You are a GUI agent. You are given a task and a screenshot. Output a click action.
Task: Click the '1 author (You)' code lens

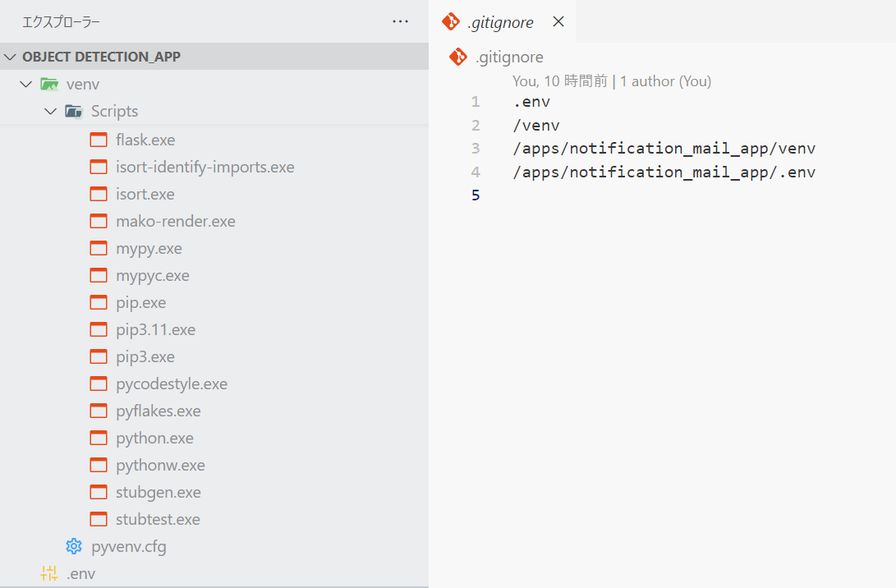[666, 81]
